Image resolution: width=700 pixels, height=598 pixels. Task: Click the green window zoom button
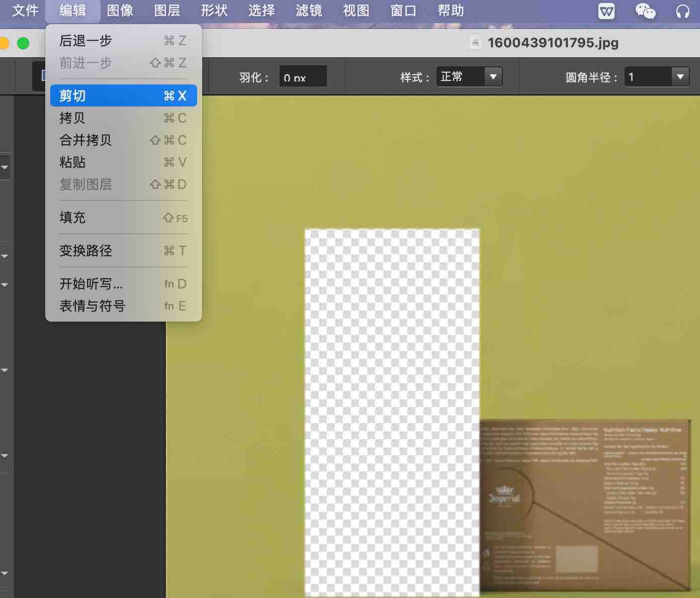pos(23,43)
